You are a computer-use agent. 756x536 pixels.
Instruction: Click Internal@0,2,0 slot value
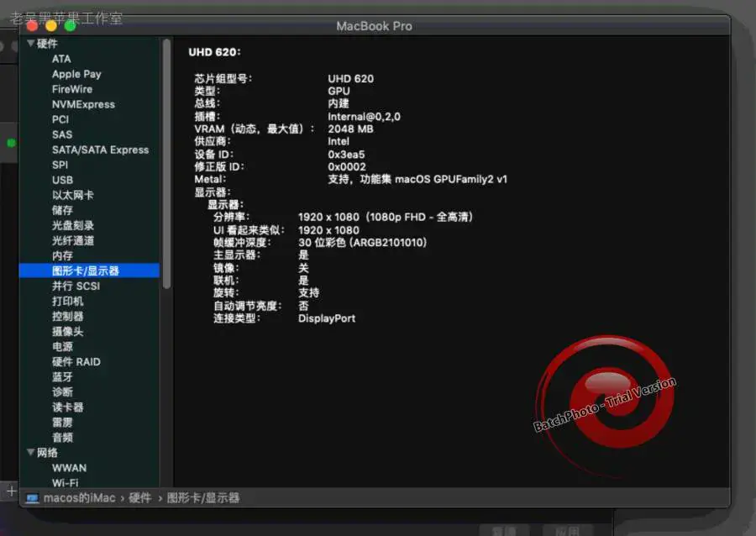[x=364, y=117]
